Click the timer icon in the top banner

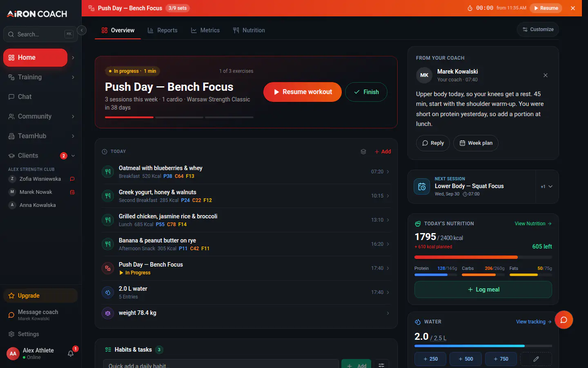coord(470,8)
